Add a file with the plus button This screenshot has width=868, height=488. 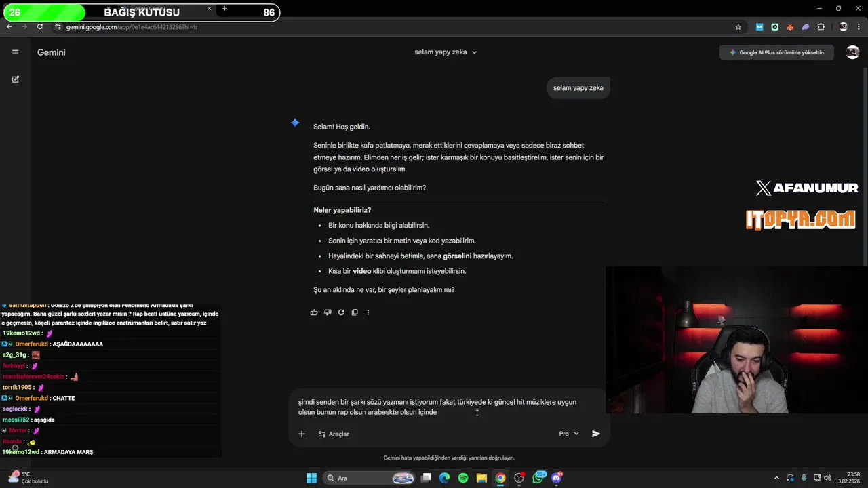(302, 434)
